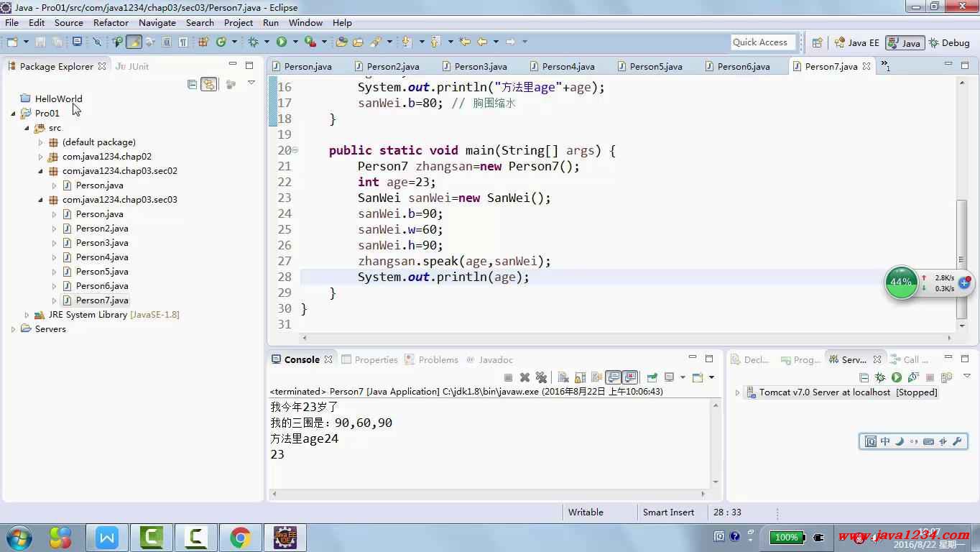Viewport: 980px width, 552px height.
Task: Click the Clear Console icon
Action: click(x=563, y=377)
